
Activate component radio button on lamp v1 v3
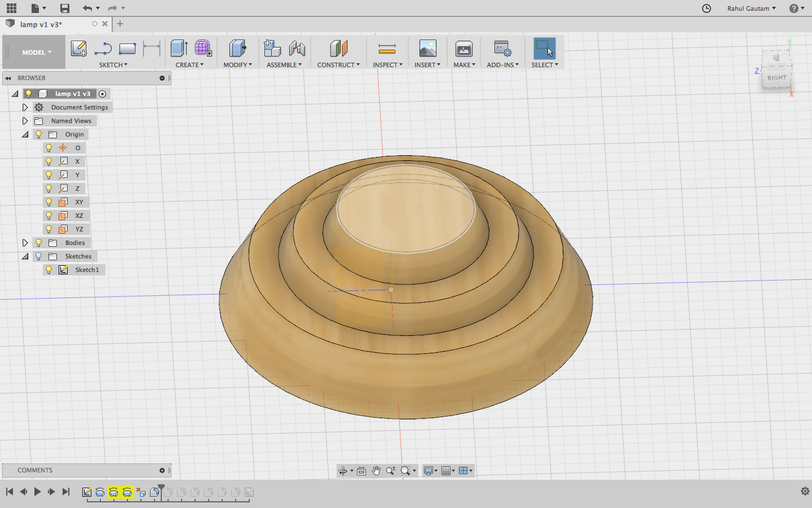pyautogui.click(x=103, y=94)
